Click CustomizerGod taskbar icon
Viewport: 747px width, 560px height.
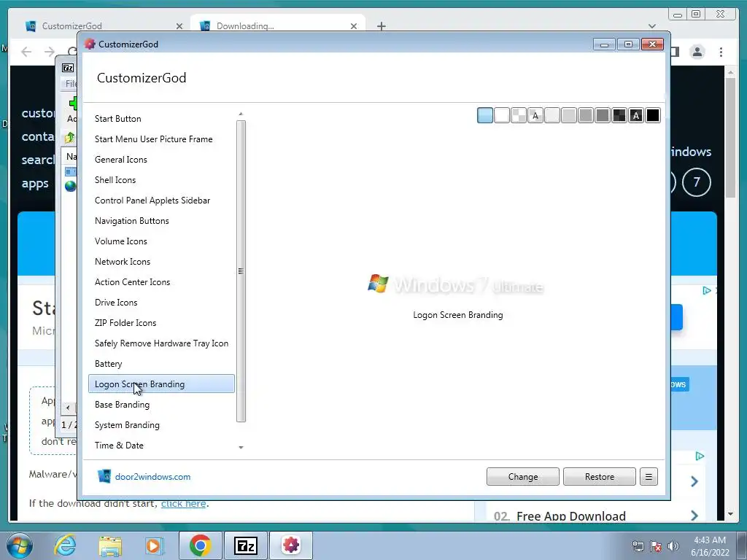[x=291, y=545]
